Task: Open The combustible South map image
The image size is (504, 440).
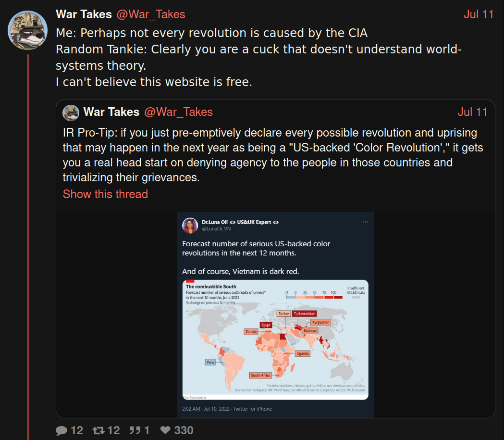Action: point(275,339)
